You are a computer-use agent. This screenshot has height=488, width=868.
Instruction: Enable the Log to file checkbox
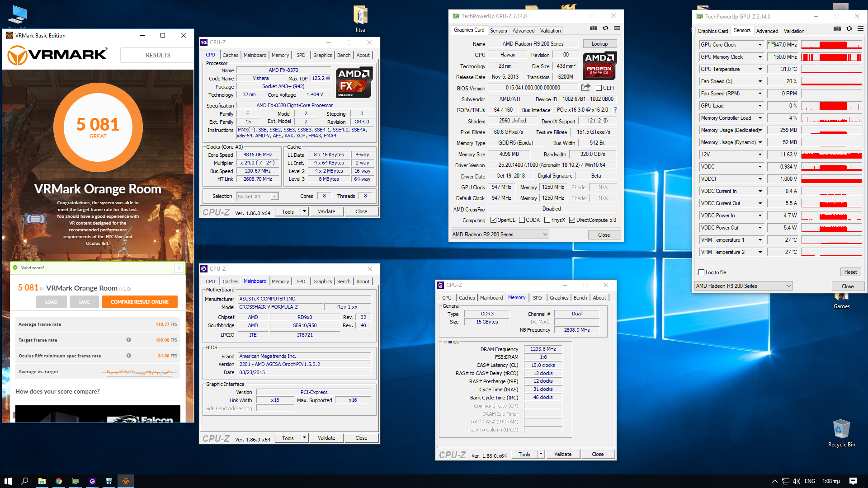click(x=701, y=272)
